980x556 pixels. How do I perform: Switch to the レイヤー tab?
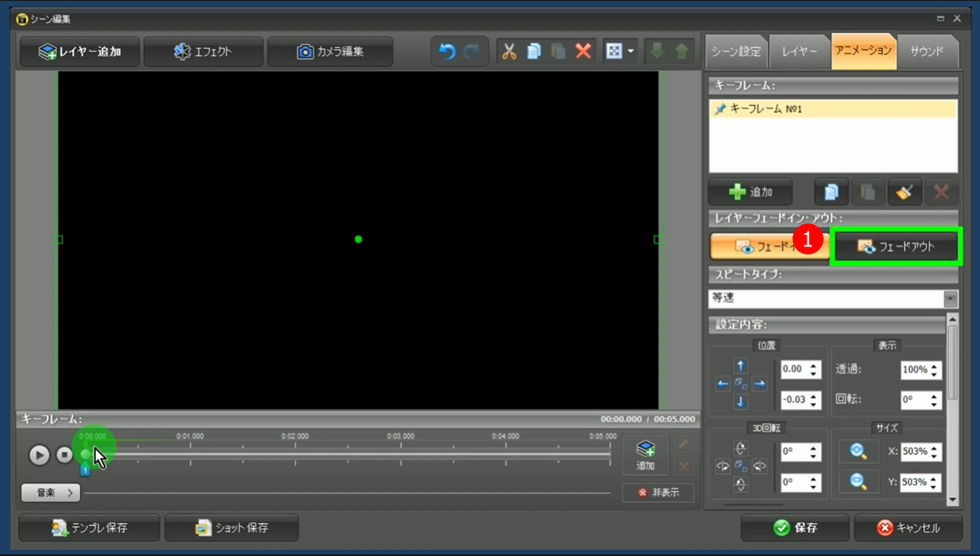799,52
